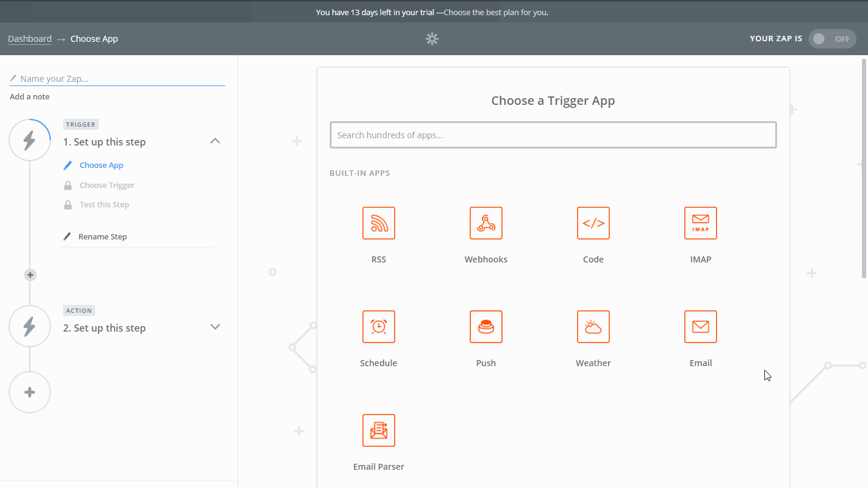The height and width of the screenshot is (488, 868).
Task: Add a step between trigger and action
Action: click(x=30, y=275)
